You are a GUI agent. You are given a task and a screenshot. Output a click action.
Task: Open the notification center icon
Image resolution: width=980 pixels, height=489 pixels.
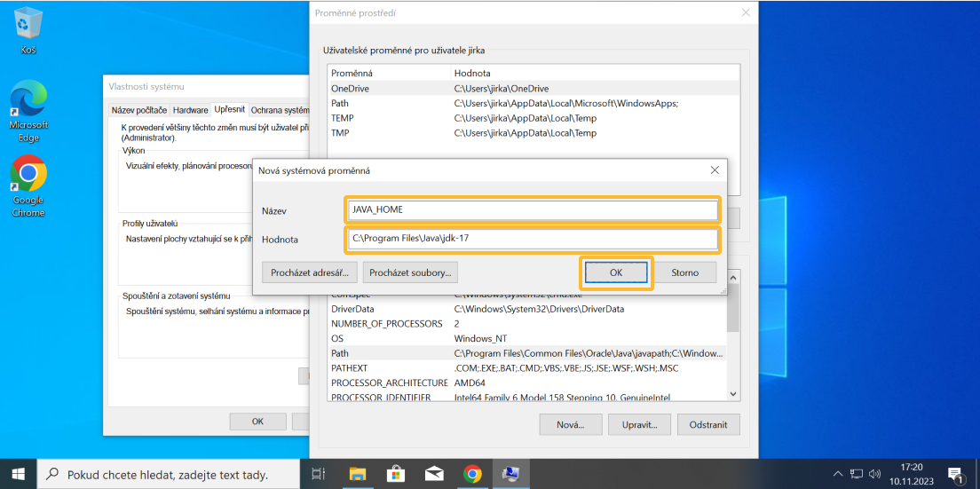click(955, 474)
